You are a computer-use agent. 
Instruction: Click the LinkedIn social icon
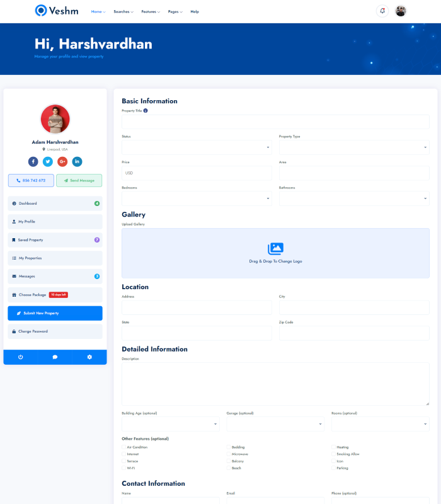point(77,162)
